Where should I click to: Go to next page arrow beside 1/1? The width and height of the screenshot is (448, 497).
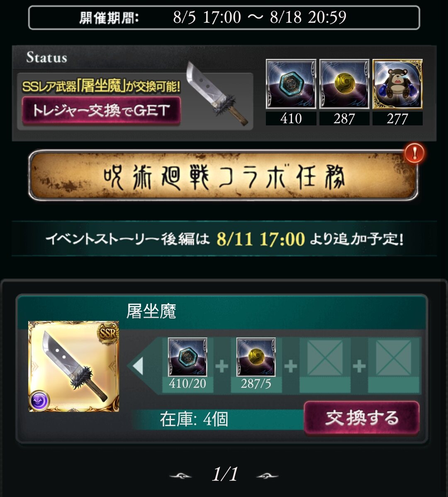[267, 476]
